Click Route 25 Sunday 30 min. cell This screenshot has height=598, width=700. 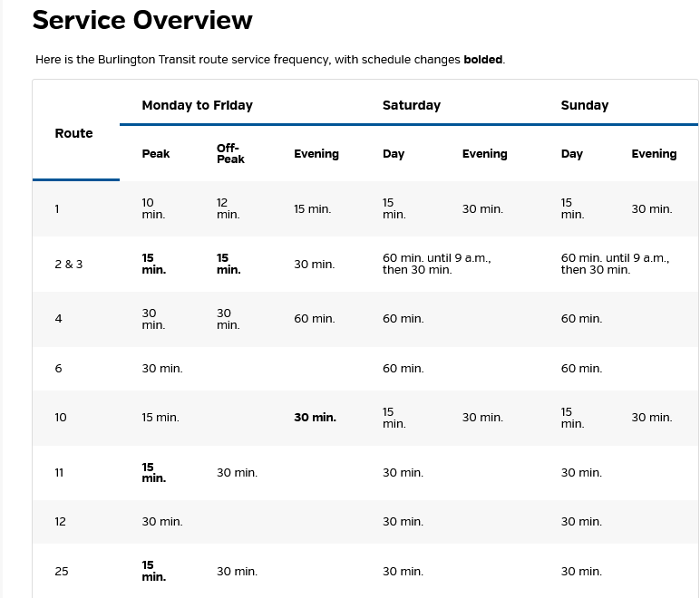pyautogui.click(x=581, y=572)
